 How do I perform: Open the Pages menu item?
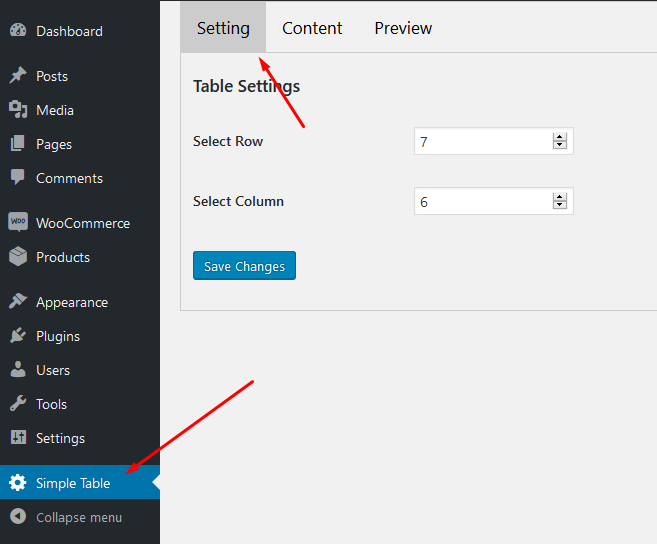80,144
